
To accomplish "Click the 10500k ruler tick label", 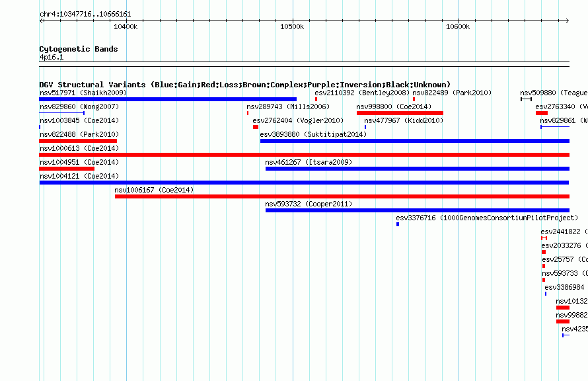I will click(292, 26).
